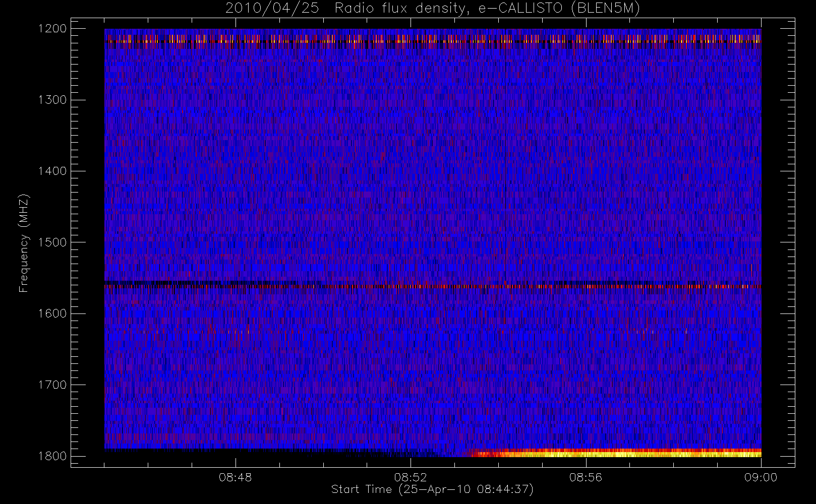Click the 1500 frequency axis label

pos(52,242)
